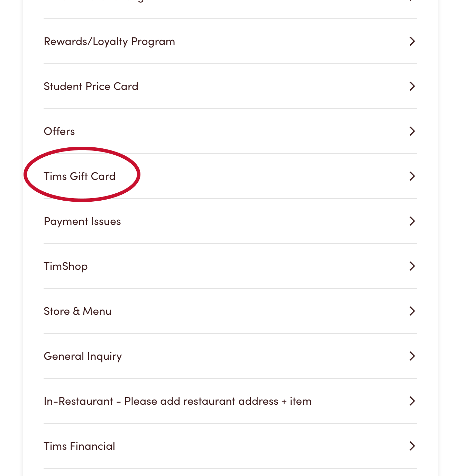Expand the Store & Menu chevron
This screenshot has height=476, width=449.
coord(412,311)
